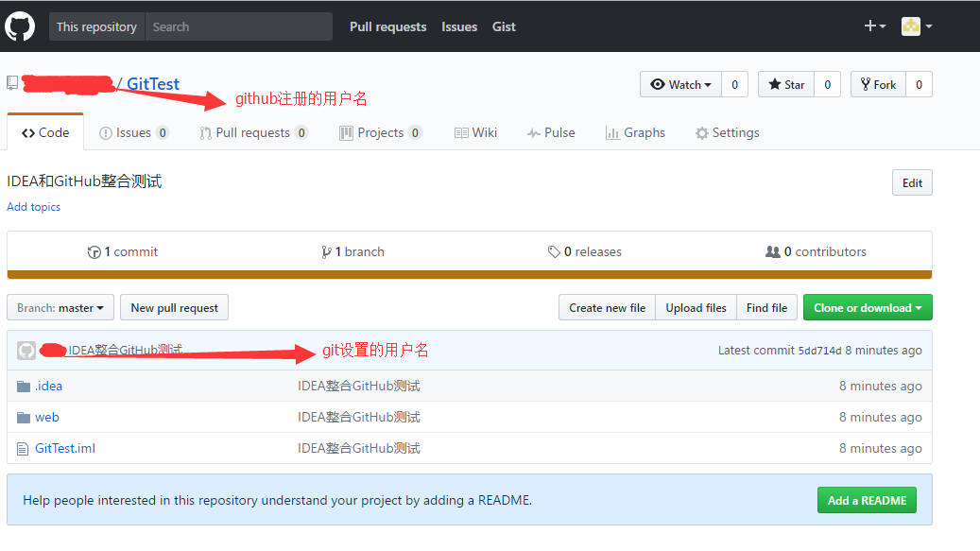The image size is (980, 551).
Task: View the stargazers count
Action: tap(828, 84)
